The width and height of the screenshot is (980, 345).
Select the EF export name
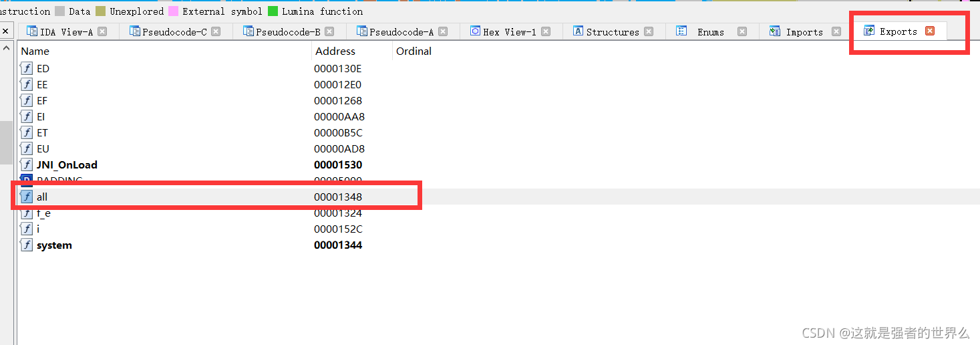[x=42, y=100]
